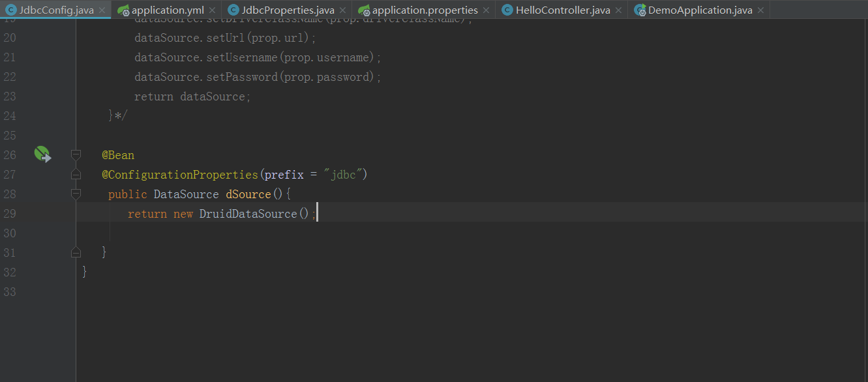Click the fold end marker at line 31
Viewport: 868px width, 382px height.
[x=76, y=252]
